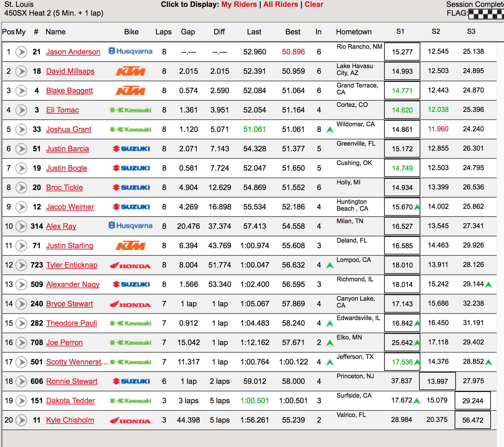Image resolution: width=504 pixels, height=447 pixels.
Task: Click the arrow icon for Scotty Wennerstrom
Action: click(x=21, y=362)
